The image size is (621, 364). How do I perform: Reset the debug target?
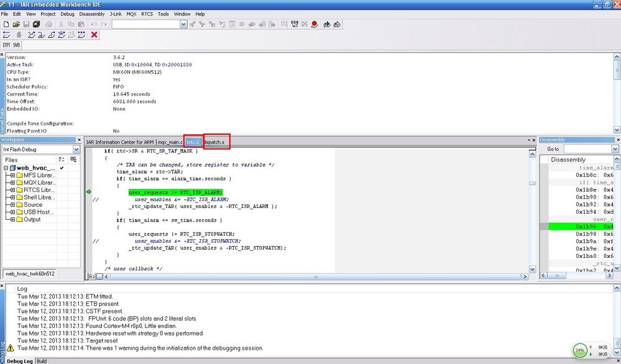click(x=7, y=35)
